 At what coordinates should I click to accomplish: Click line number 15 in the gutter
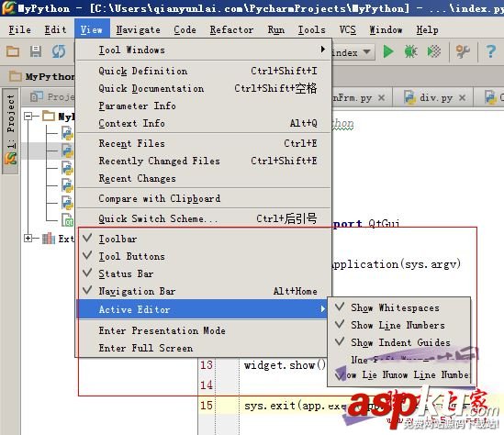coord(207,405)
